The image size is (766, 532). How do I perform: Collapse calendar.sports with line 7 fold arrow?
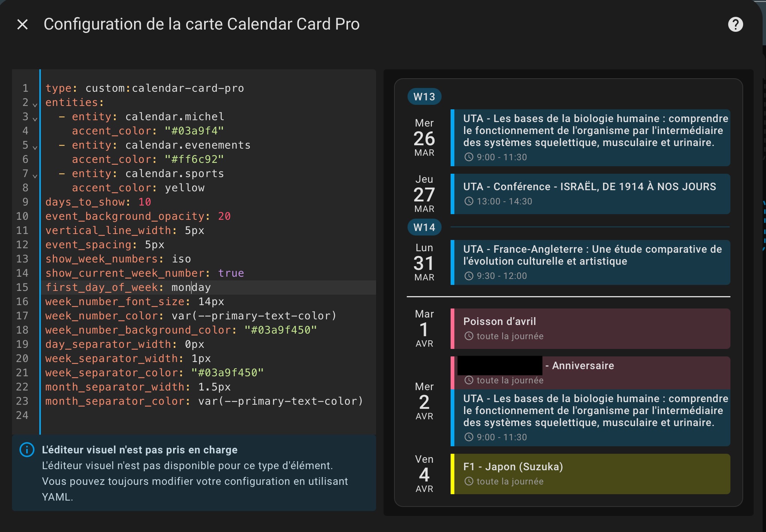click(x=34, y=174)
